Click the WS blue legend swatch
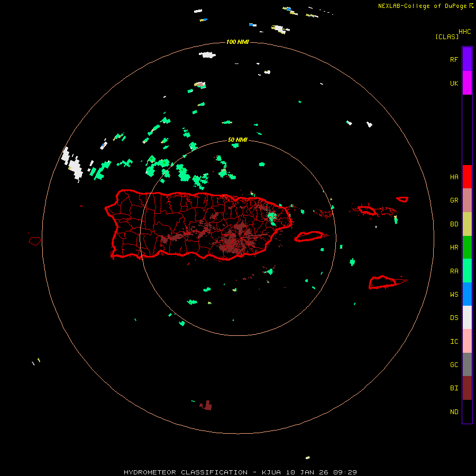This screenshot has height=476, width=476. pos(467,294)
